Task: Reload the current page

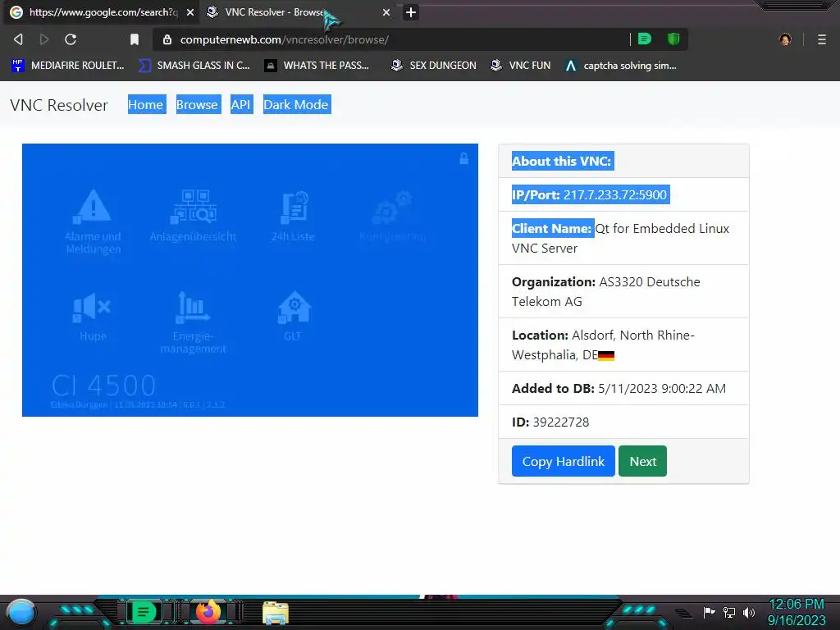Action: (x=71, y=39)
